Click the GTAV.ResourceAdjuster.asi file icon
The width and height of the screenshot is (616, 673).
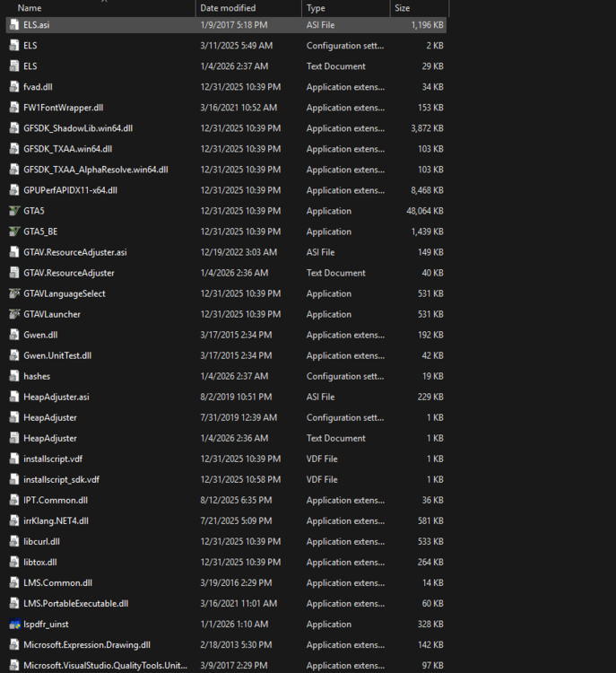[14, 252]
